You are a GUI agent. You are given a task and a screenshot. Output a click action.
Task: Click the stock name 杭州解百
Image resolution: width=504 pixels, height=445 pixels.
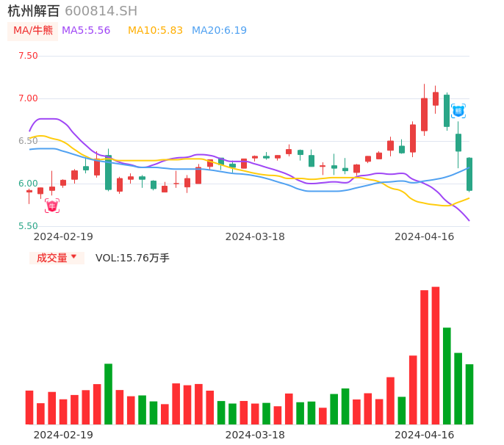coord(34,11)
